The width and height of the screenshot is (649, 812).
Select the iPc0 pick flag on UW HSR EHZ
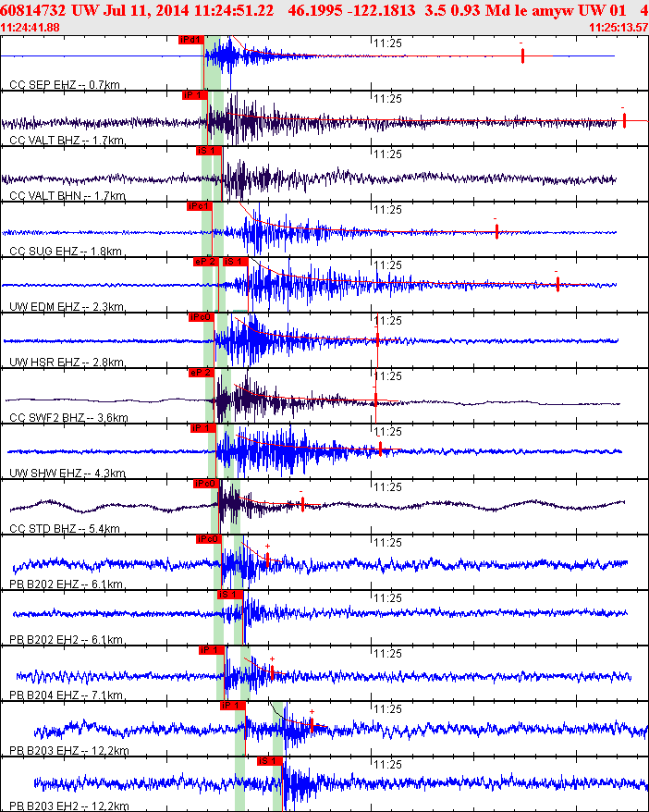202,317
